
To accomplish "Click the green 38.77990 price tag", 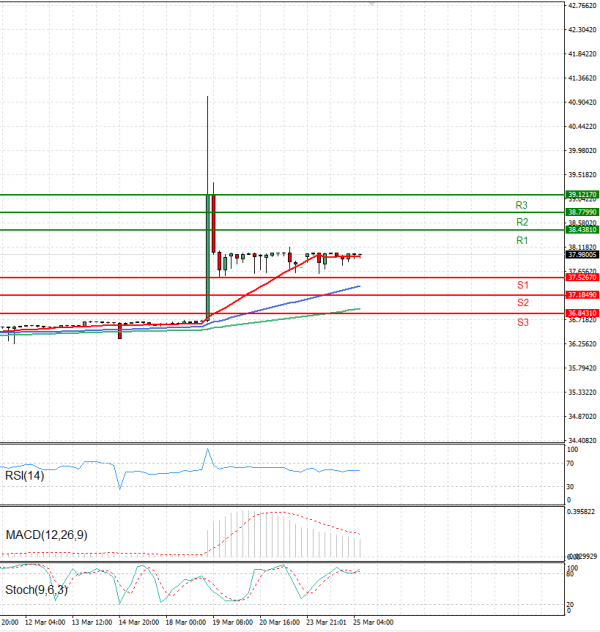I will click(x=581, y=212).
